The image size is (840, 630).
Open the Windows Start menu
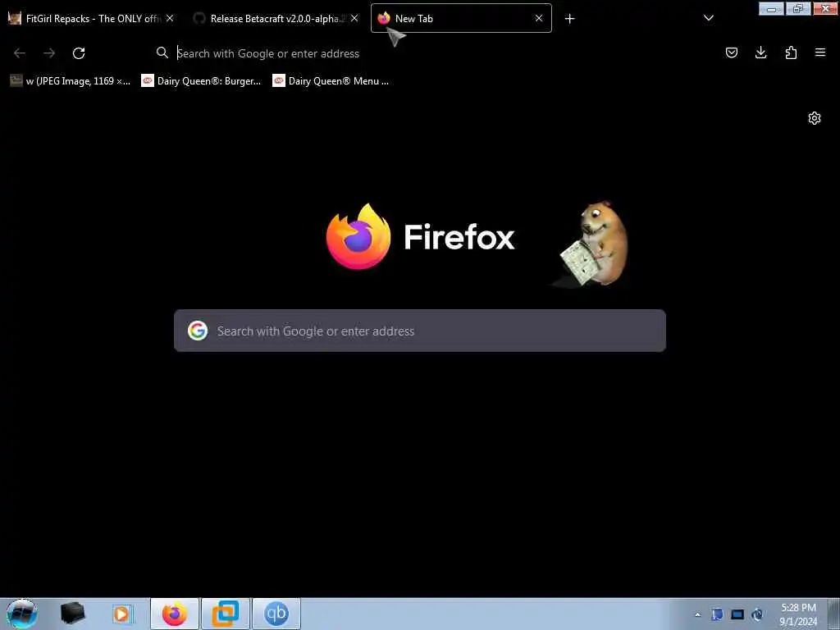[21, 614]
